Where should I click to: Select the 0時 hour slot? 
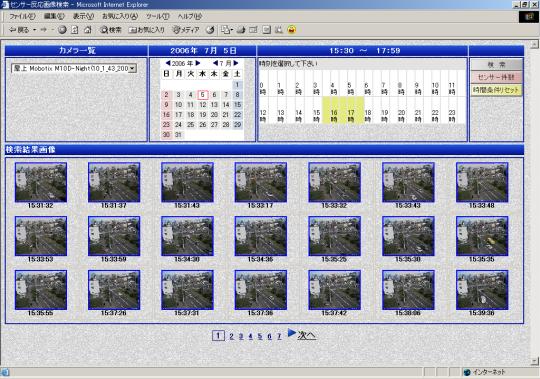click(262, 88)
